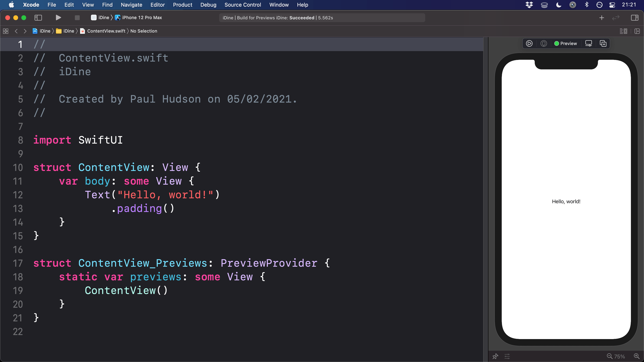Open Dropbox menu bar icon
The image size is (644, 362).
pos(529,5)
